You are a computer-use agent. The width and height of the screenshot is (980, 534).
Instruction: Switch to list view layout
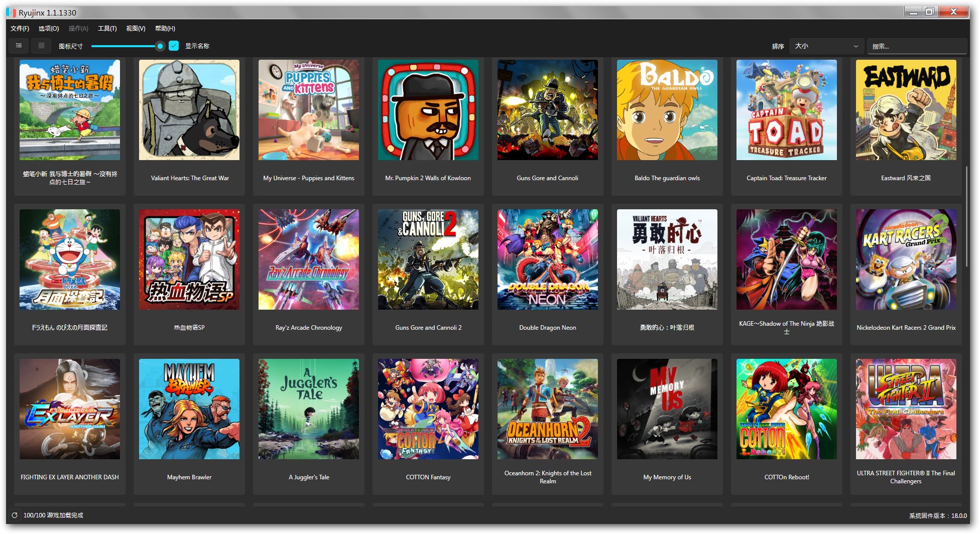tap(19, 46)
